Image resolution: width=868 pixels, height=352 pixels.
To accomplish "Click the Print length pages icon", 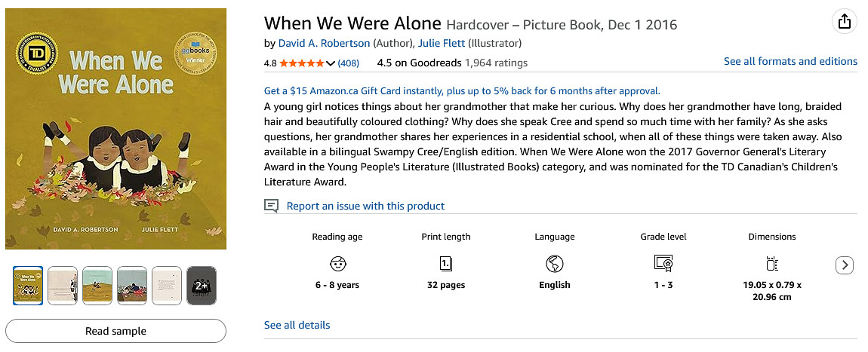I will pos(446,264).
